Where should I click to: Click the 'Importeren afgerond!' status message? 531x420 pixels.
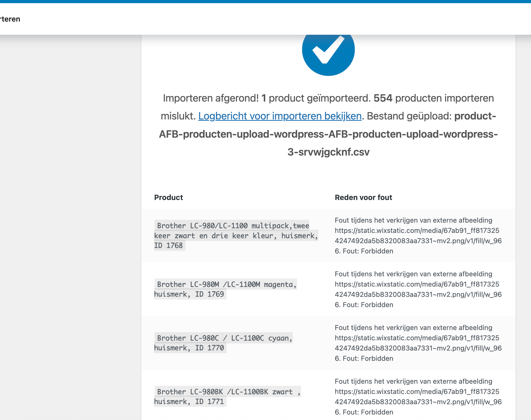(x=211, y=98)
